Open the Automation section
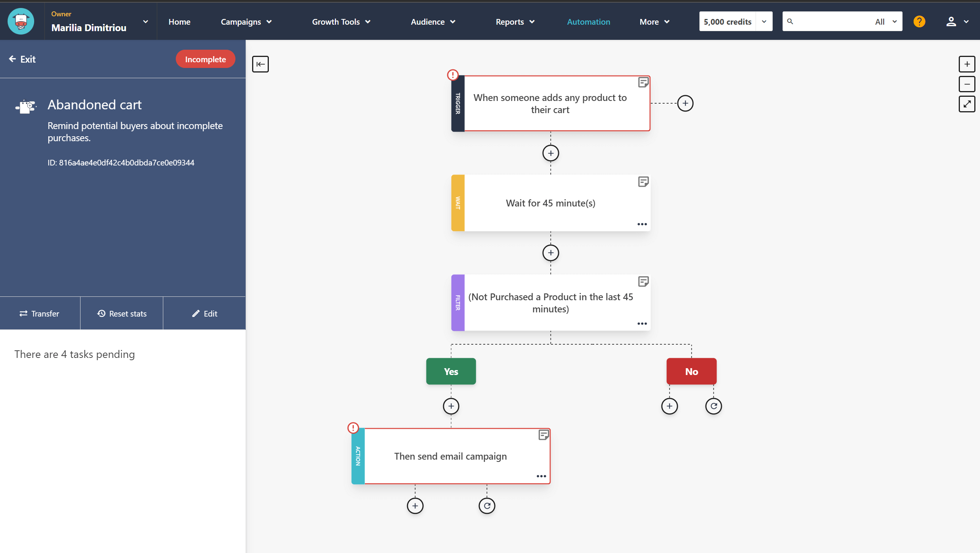This screenshot has height=553, width=980. tap(588, 22)
